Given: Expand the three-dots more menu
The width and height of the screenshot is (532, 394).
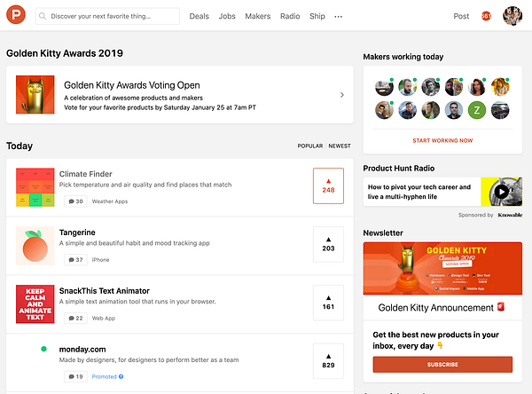Looking at the screenshot, I should 339,16.
